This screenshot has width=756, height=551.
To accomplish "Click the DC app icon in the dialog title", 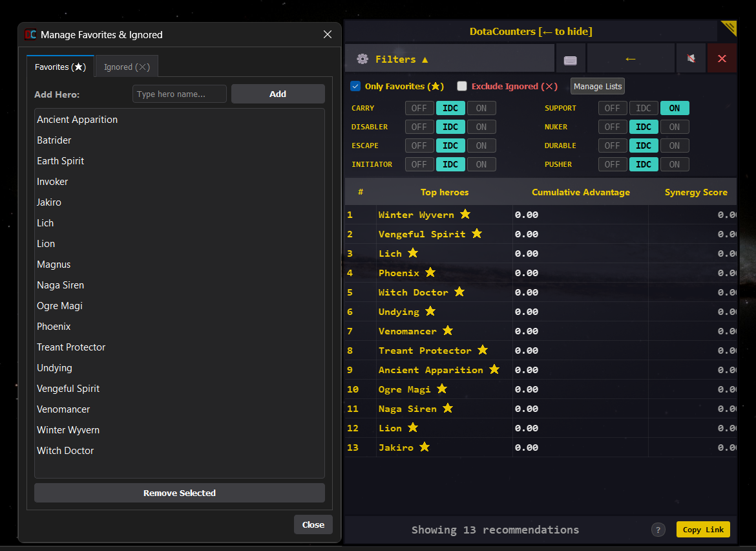I will pyautogui.click(x=30, y=34).
